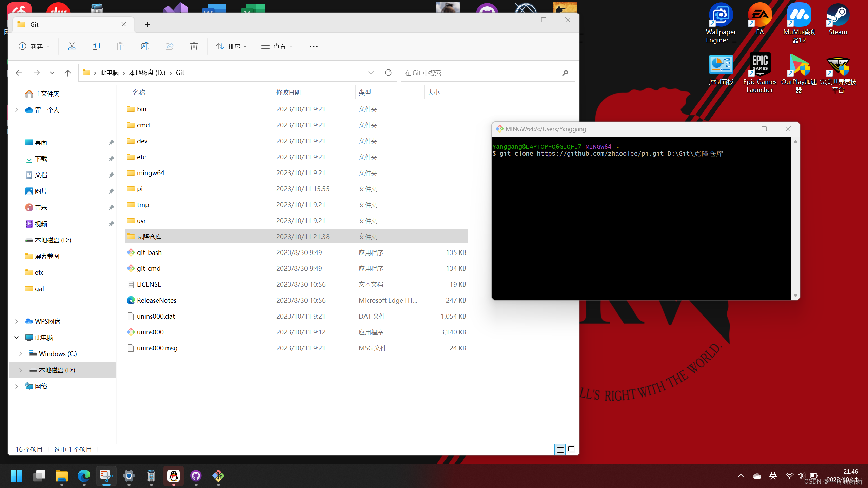The height and width of the screenshot is (488, 868).
Task: Open the three-dots more options menu
Action: [313, 46]
